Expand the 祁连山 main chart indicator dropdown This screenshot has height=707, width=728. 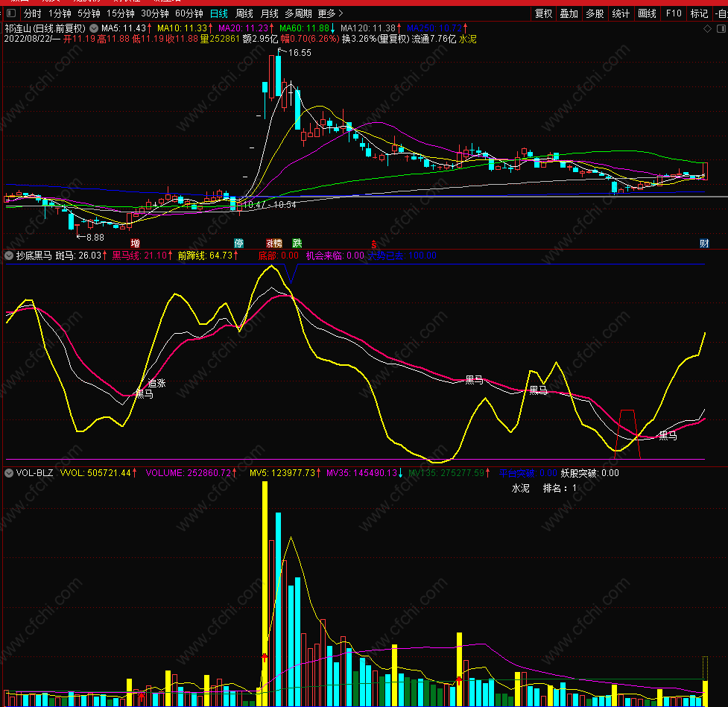point(94,28)
